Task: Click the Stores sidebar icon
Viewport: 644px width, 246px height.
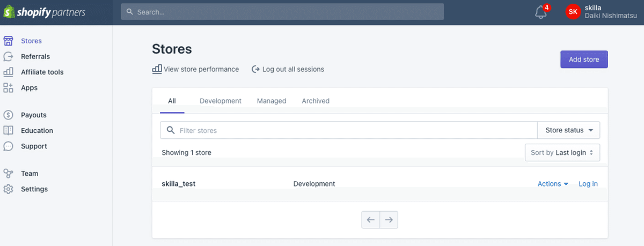Action: (x=8, y=41)
